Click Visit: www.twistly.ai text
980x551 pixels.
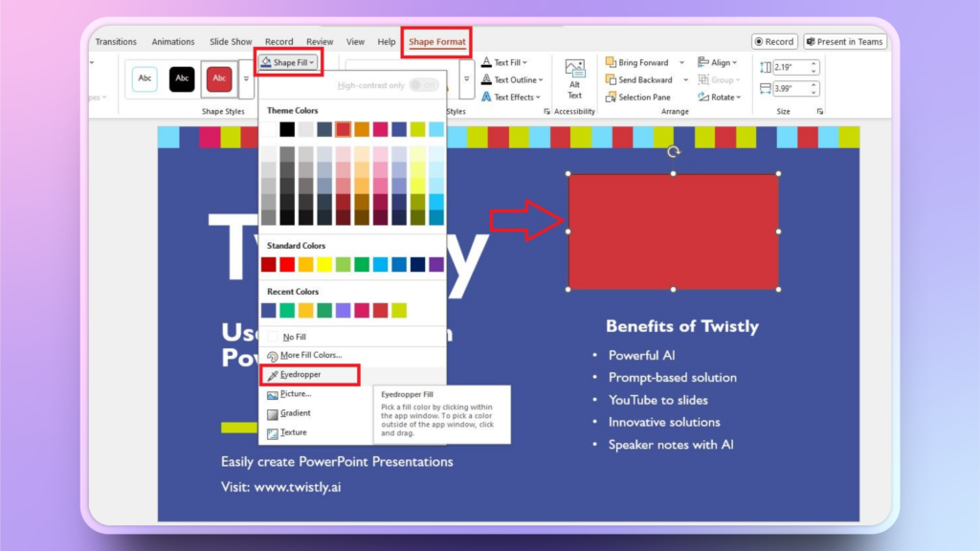[280, 487]
